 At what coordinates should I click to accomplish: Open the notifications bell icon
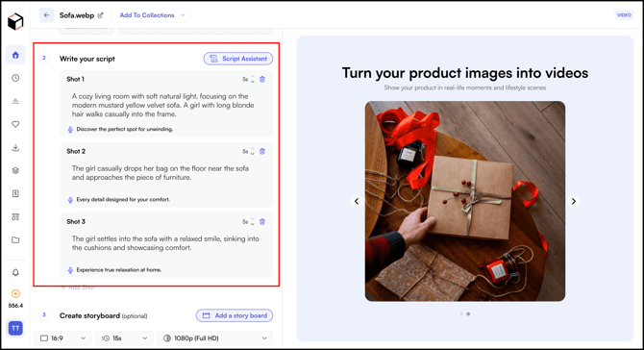(x=15, y=273)
